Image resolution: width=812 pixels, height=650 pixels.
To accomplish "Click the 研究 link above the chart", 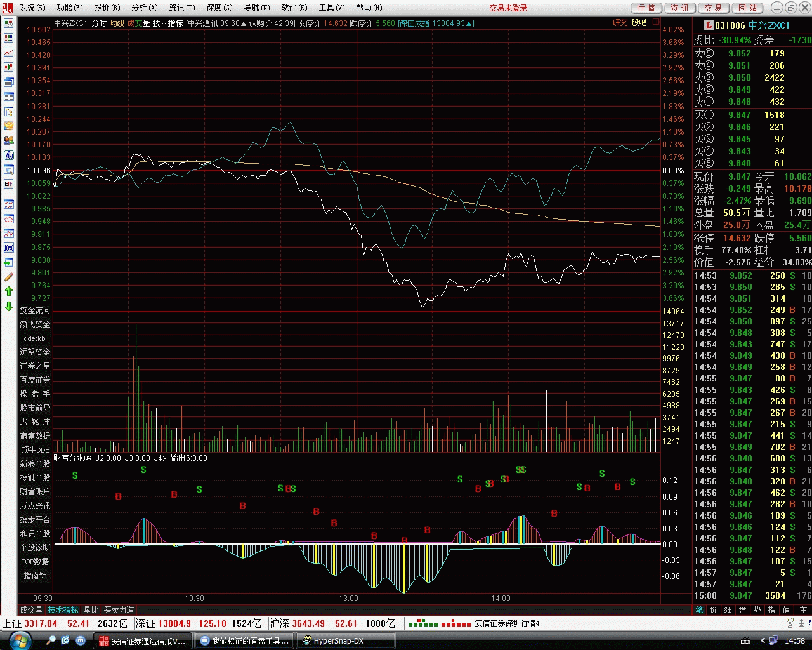I will [620, 23].
